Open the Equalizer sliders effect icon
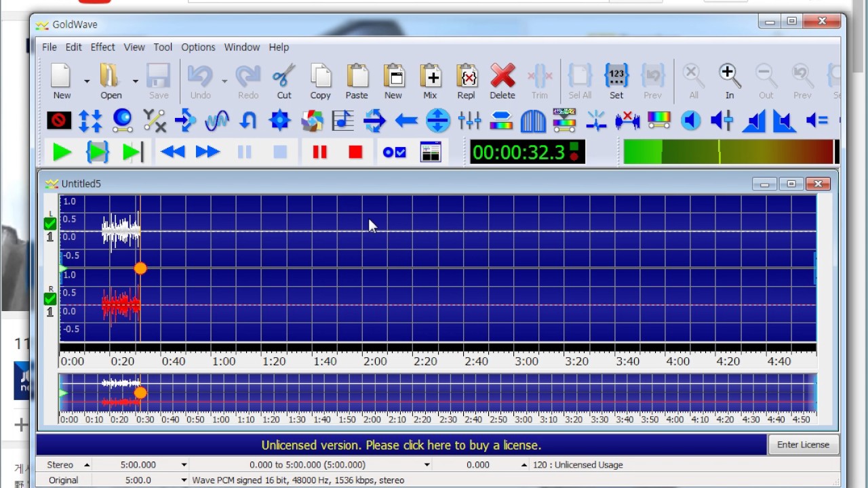Viewport: 868px width, 488px height. tap(469, 121)
